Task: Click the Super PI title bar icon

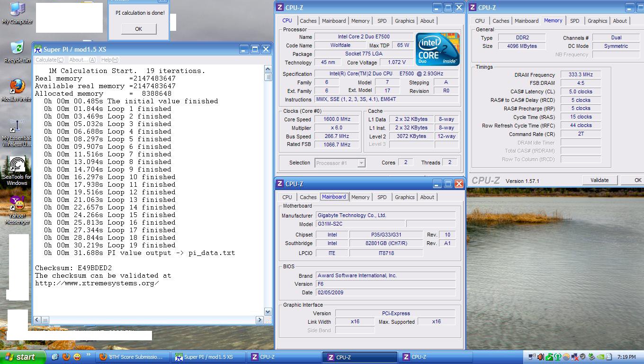Action: [38, 49]
